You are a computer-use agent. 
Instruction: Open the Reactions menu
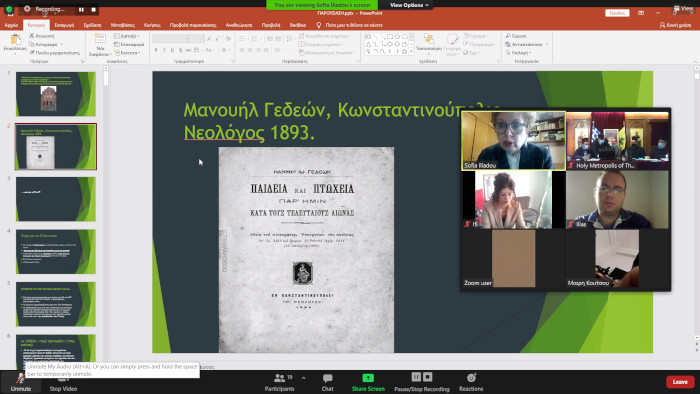471,382
